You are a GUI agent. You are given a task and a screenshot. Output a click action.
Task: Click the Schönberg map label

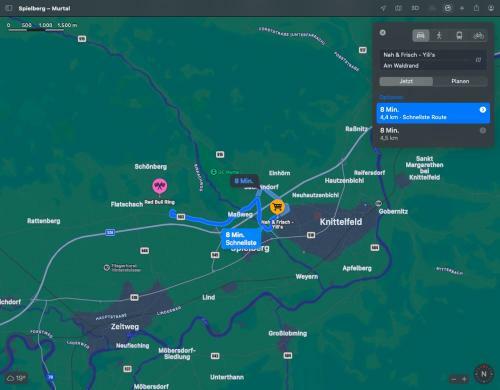coord(151,166)
